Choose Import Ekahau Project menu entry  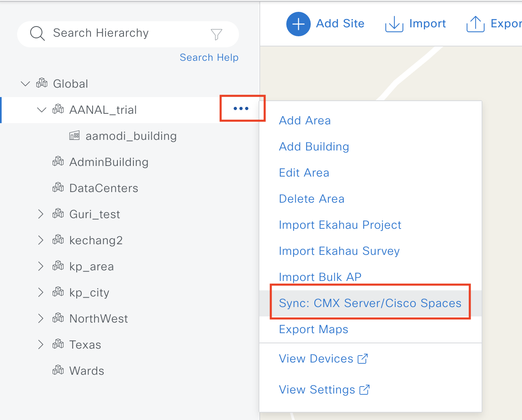340,225
